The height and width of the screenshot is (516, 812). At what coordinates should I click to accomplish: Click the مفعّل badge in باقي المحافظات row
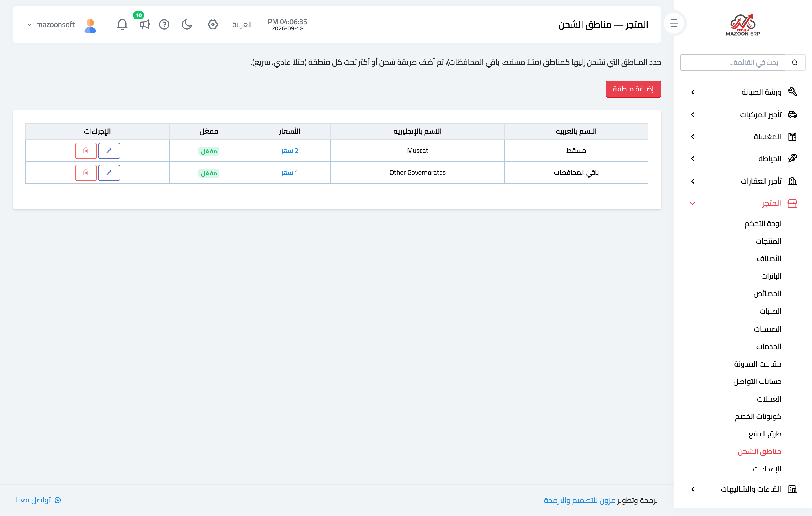(x=209, y=173)
